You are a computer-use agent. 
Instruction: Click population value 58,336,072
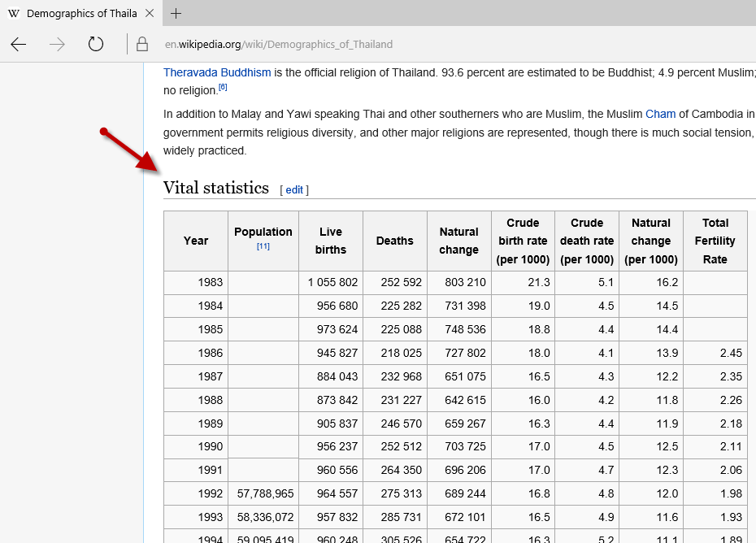pos(265,518)
